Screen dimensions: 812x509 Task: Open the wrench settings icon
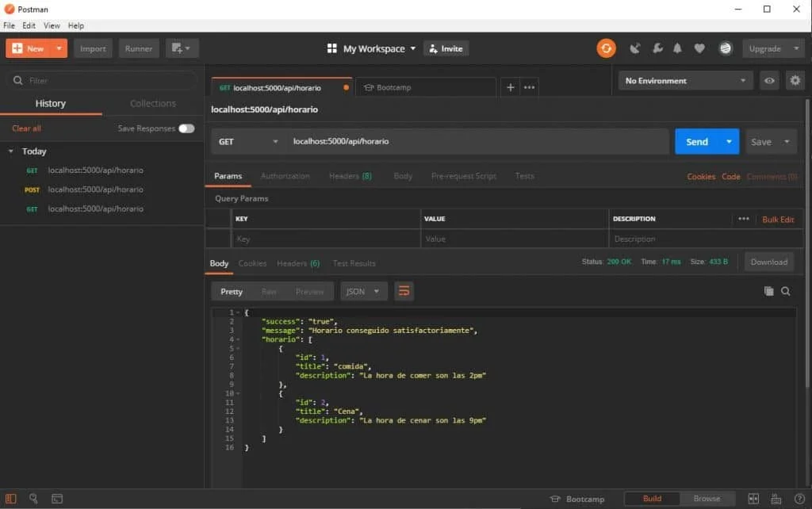(657, 48)
